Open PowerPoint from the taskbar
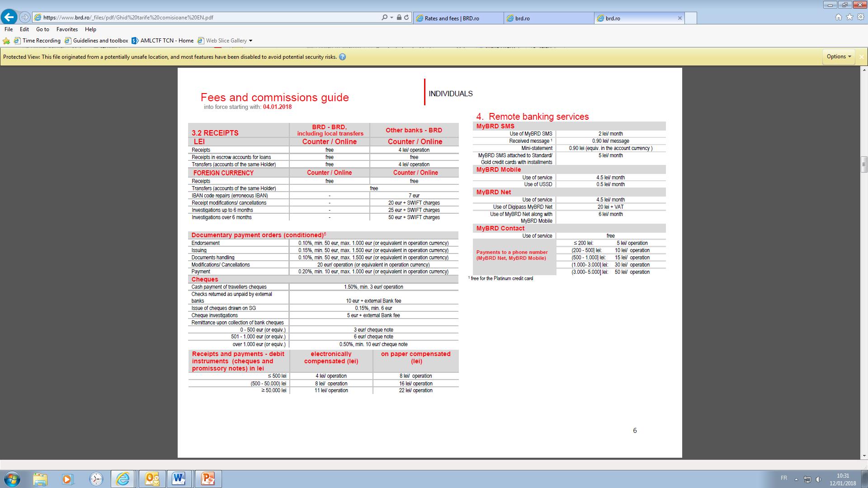 click(208, 479)
